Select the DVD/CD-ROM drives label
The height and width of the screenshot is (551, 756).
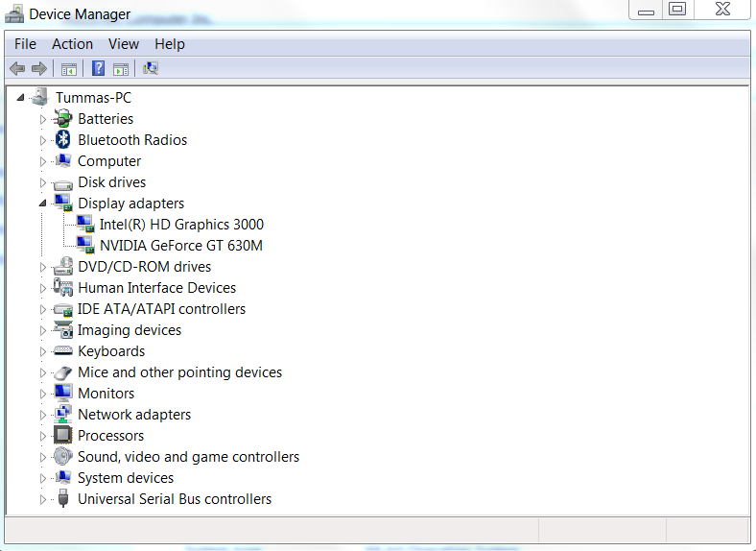tap(144, 267)
